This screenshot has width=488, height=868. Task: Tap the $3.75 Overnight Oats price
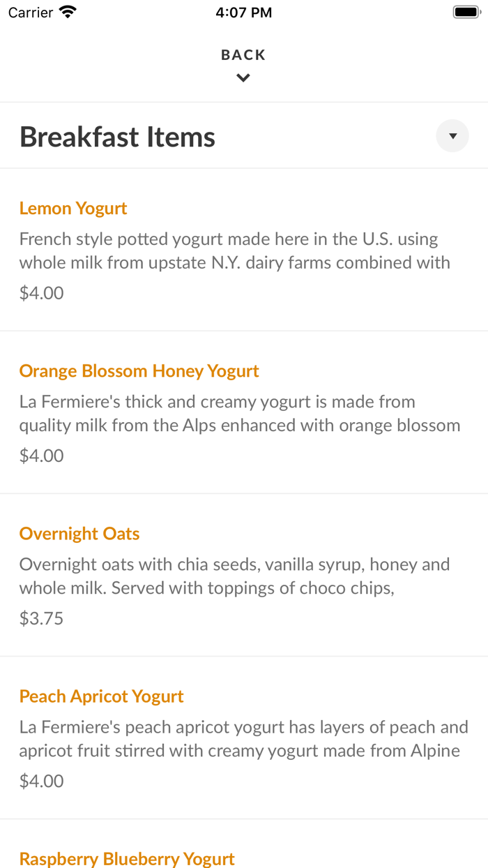[x=42, y=618]
